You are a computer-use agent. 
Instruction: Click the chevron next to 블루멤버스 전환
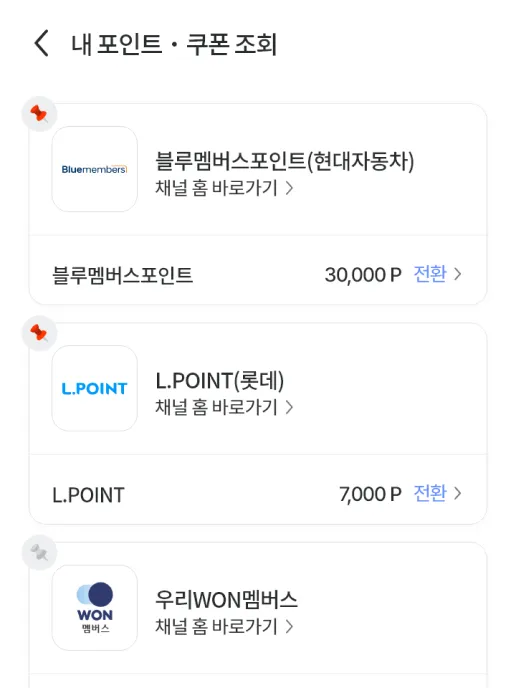(458, 274)
